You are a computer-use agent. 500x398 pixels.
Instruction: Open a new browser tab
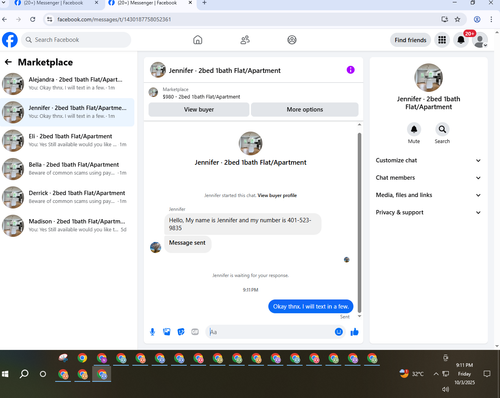click(204, 3)
